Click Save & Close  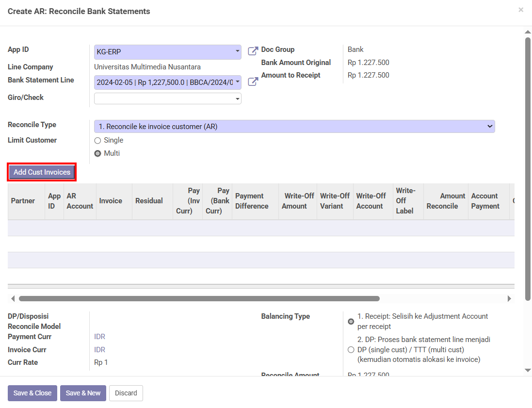(x=32, y=393)
